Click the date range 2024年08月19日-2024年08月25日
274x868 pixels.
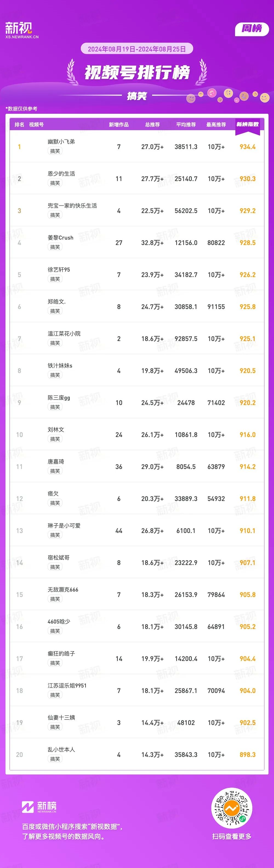137,49
